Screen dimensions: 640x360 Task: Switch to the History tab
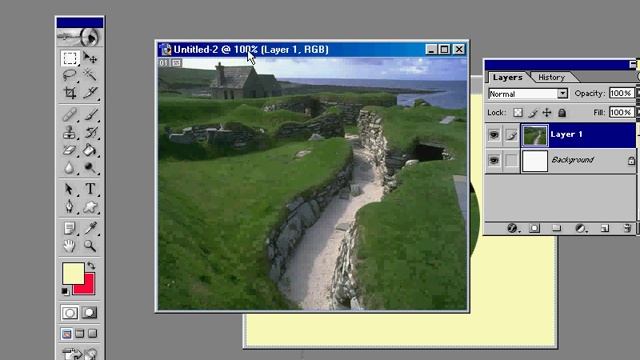point(551,77)
